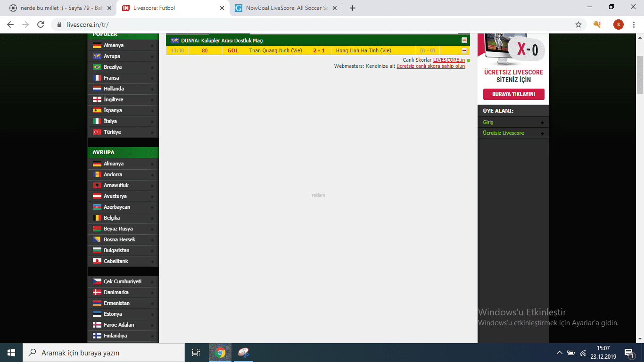Expand the Çek Cumhuriyeti row arrow
Screen dimensions: 644x362
[x=152, y=282]
